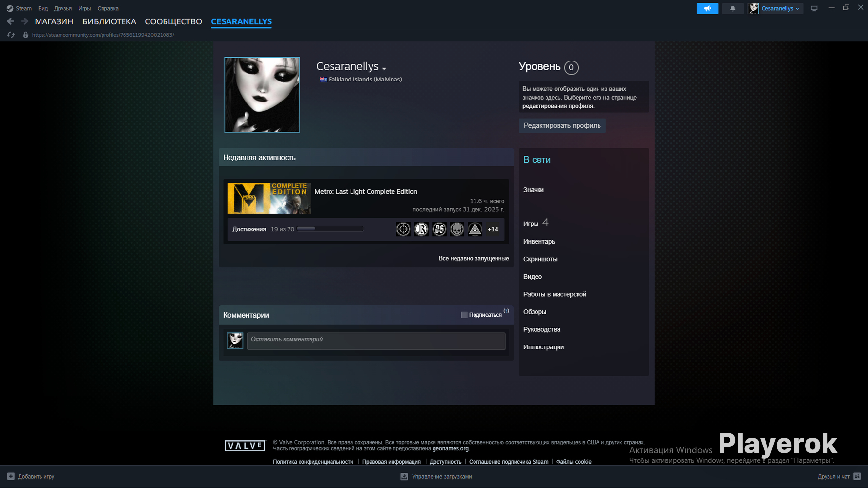This screenshot has width=868, height=488.
Task: Click the level 0 badge circle
Action: (x=571, y=67)
